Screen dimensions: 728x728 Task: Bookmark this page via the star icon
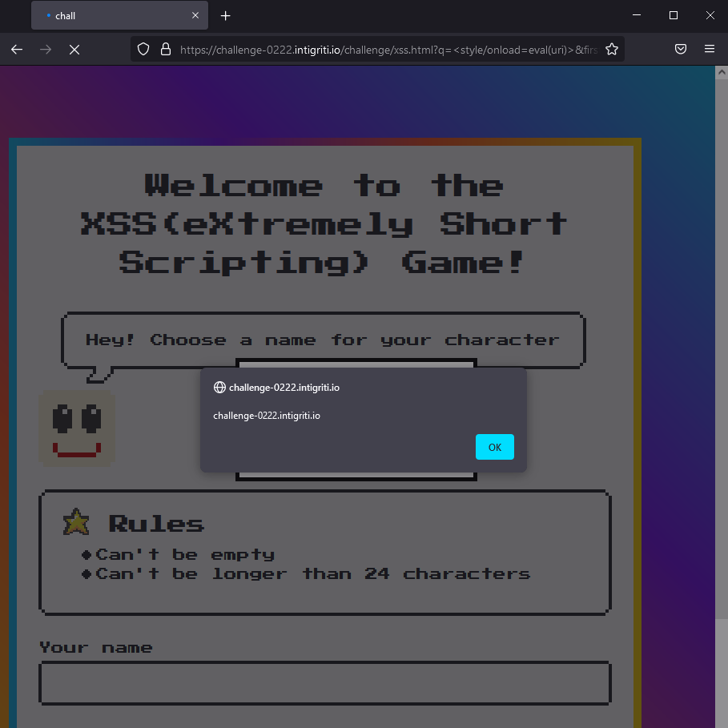[x=612, y=49]
